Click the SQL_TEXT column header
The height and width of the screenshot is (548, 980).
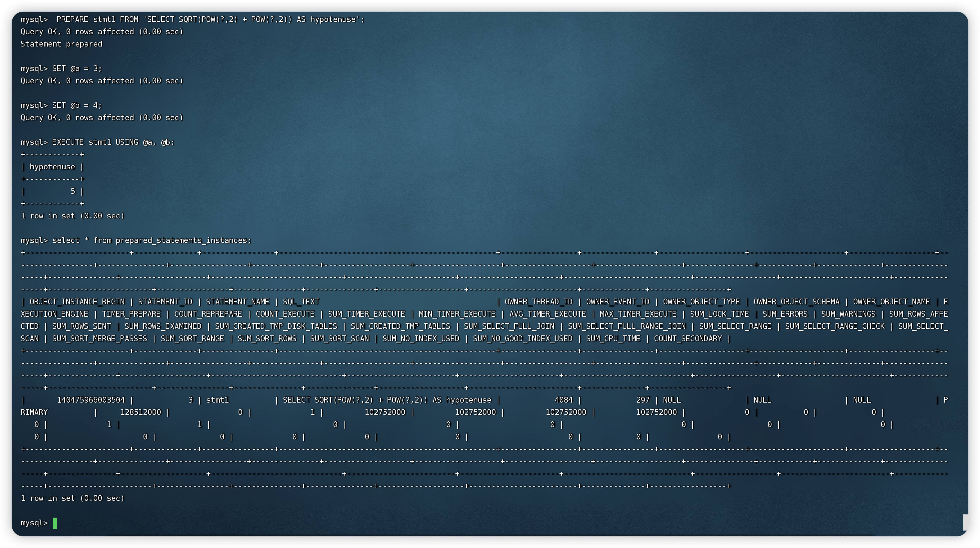point(301,302)
